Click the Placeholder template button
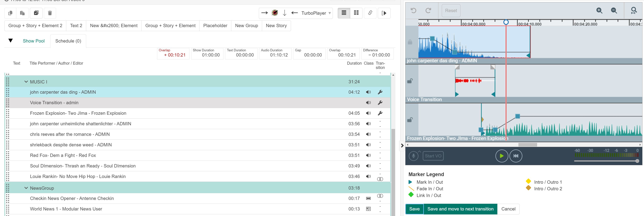 (215, 26)
